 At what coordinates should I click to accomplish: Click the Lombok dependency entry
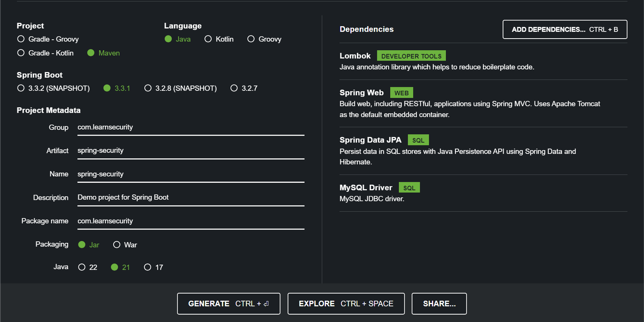(x=355, y=56)
